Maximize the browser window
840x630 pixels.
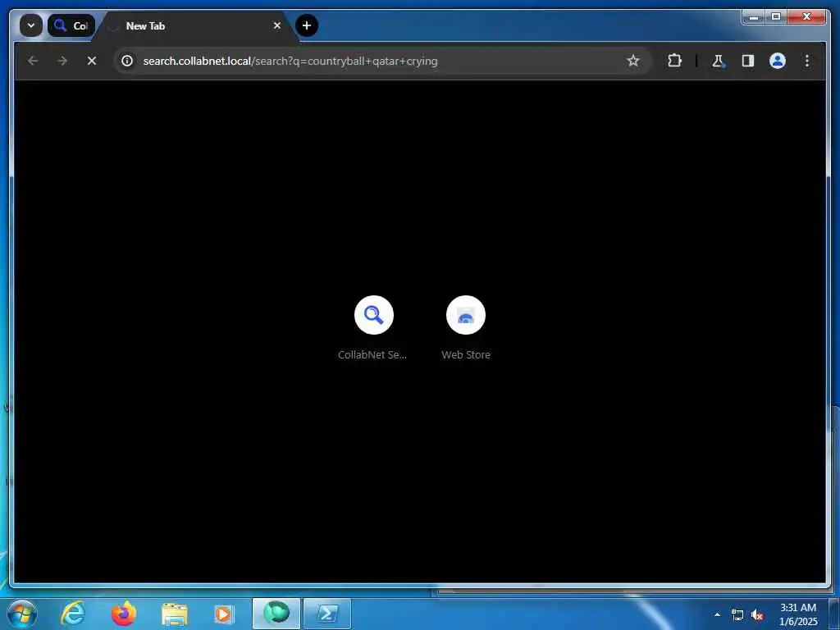click(776, 17)
